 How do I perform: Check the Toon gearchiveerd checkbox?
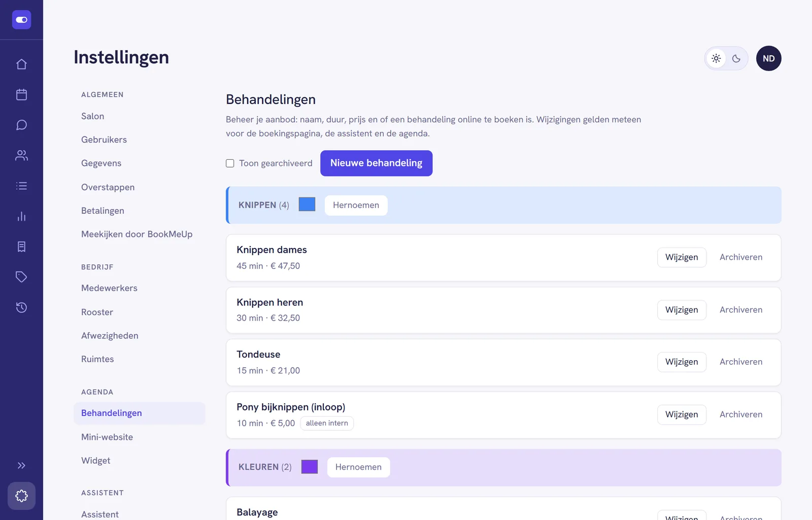tap(230, 163)
